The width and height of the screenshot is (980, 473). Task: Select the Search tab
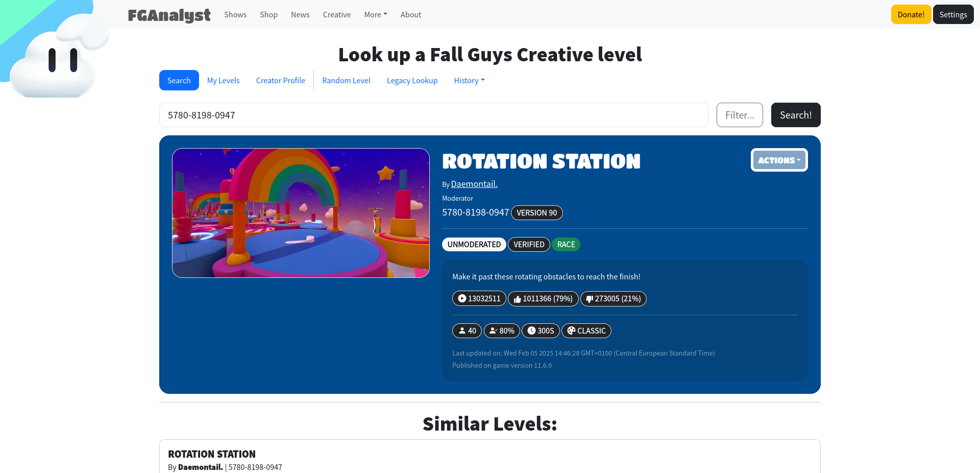(x=179, y=80)
